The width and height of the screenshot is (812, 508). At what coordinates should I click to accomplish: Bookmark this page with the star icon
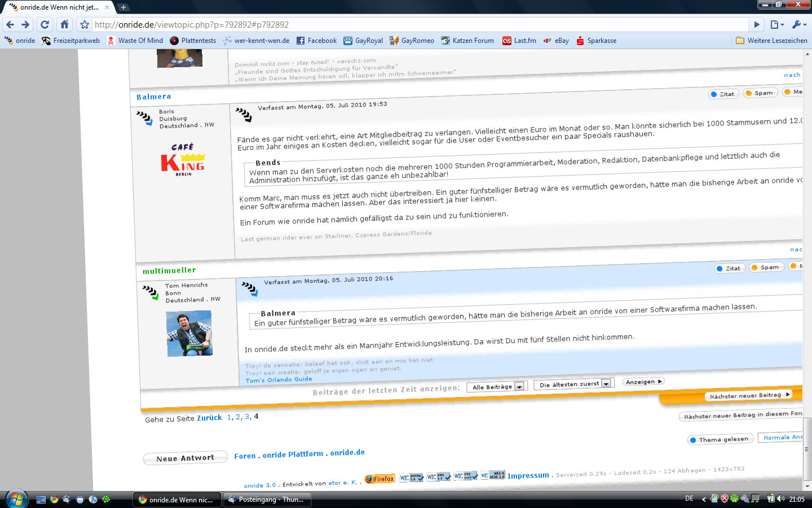(85, 25)
